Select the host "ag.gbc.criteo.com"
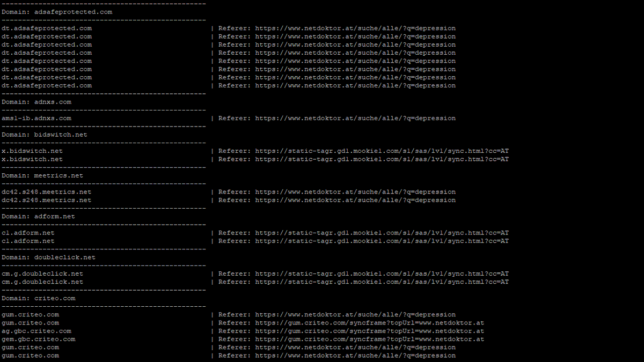644x362 pixels. 36,331
